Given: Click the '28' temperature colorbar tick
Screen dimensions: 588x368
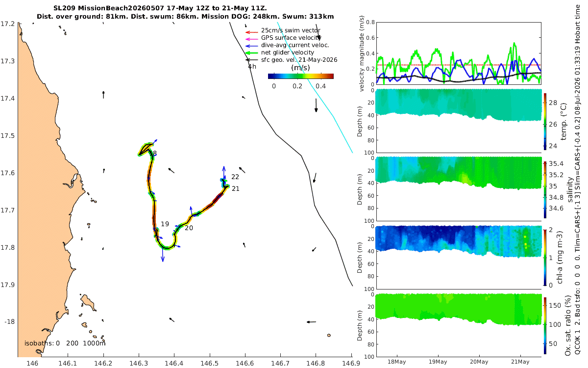Looking at the screenshot, I should click(x=553, y=102).
